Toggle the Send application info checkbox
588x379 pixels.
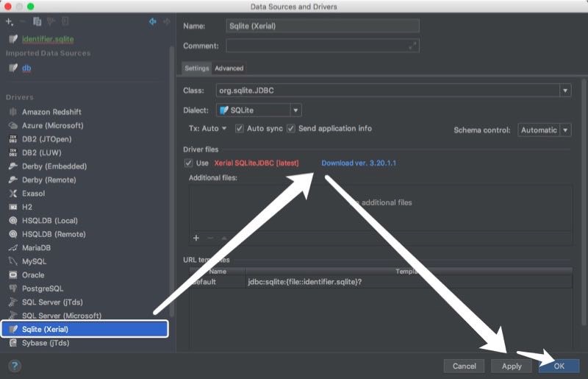(290, 129)
